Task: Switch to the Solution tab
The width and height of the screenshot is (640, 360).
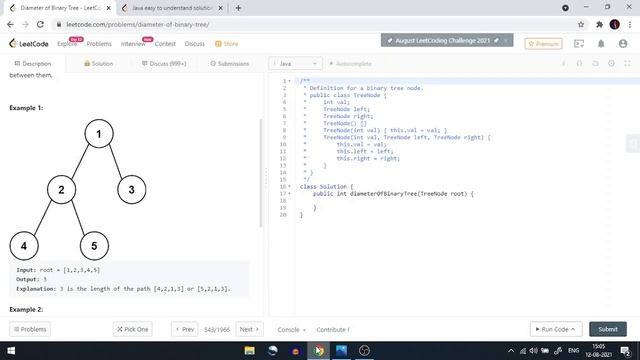Action: (x=98, y=64)
